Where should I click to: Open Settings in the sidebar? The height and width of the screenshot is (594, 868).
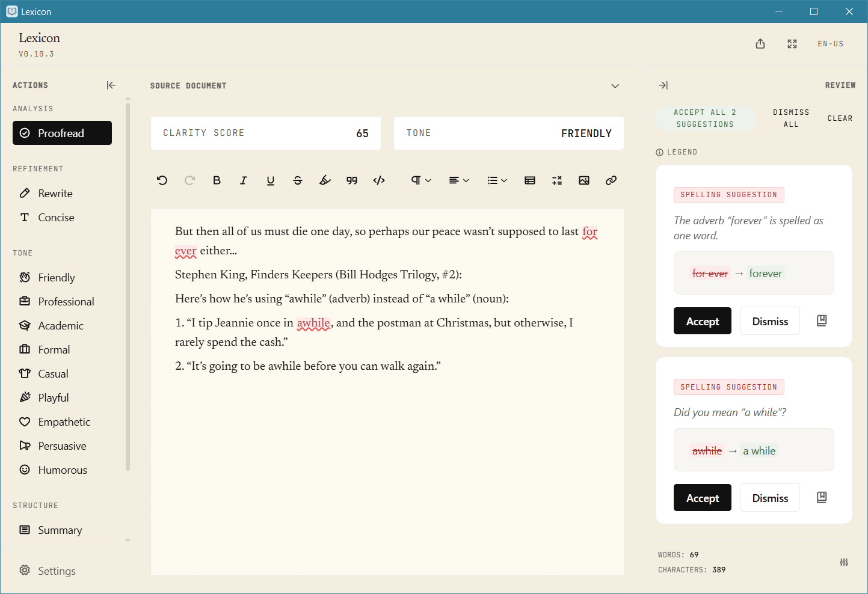click(48, 571)
